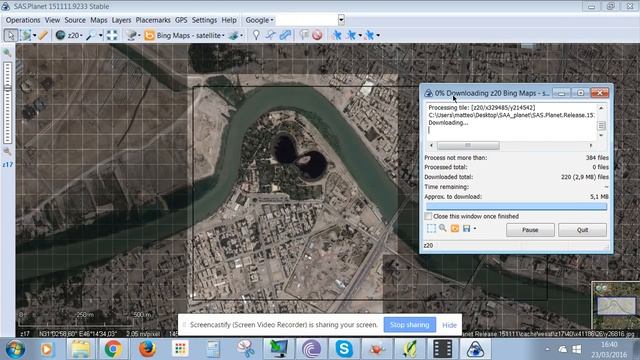Screen dimensions: 640x360
Task: Open the Settings menu
Action: 204,20
